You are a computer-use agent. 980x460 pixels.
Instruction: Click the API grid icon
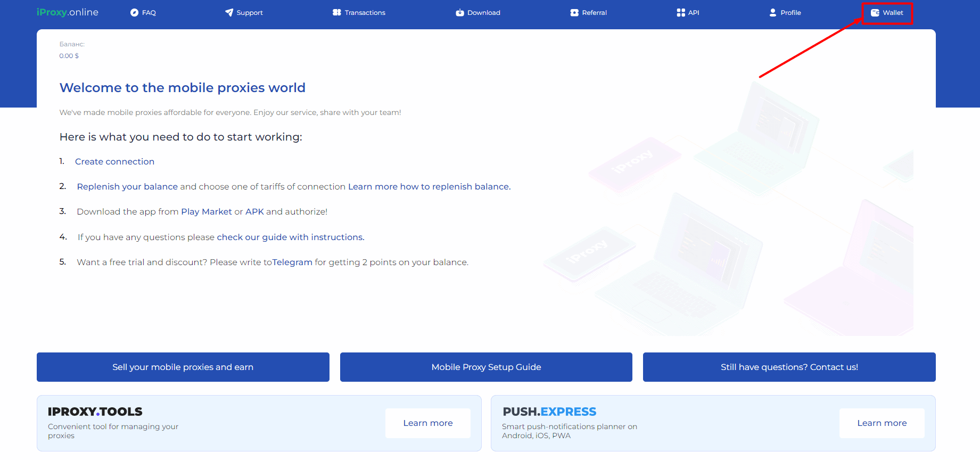coord(681,13)
